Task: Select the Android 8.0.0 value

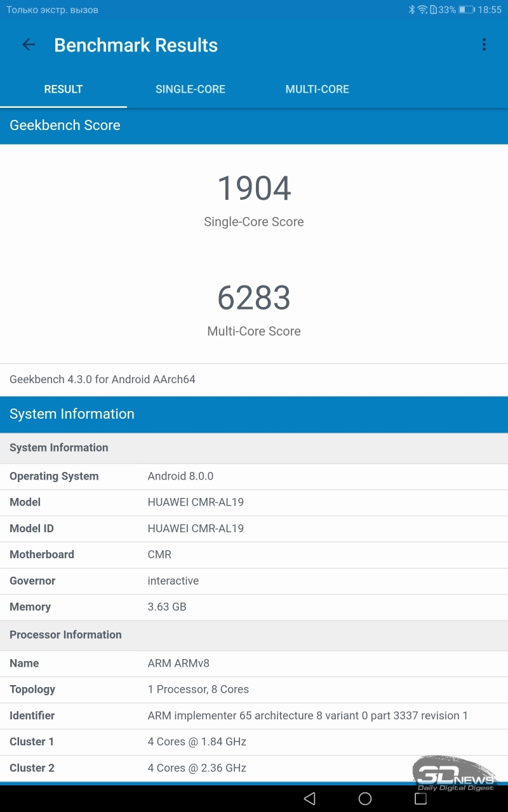Action: [x=180, y=476]
